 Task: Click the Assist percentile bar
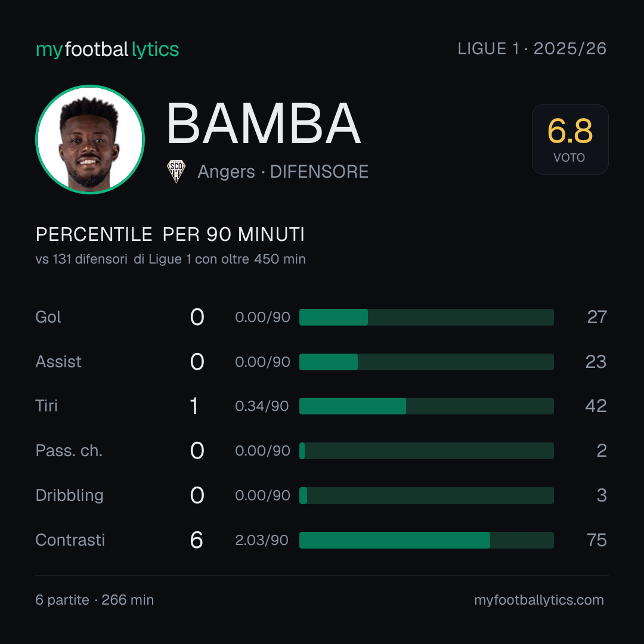click(426, 362)
